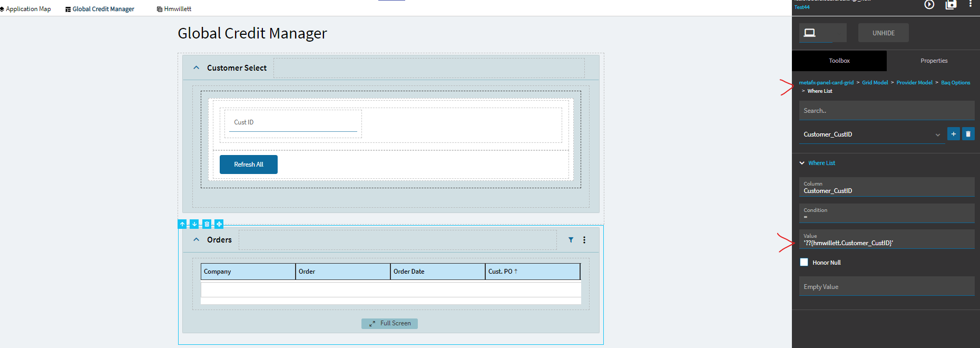980x348 pixels.
Task: Select the laptop device view icon
Action: point(810,33)
